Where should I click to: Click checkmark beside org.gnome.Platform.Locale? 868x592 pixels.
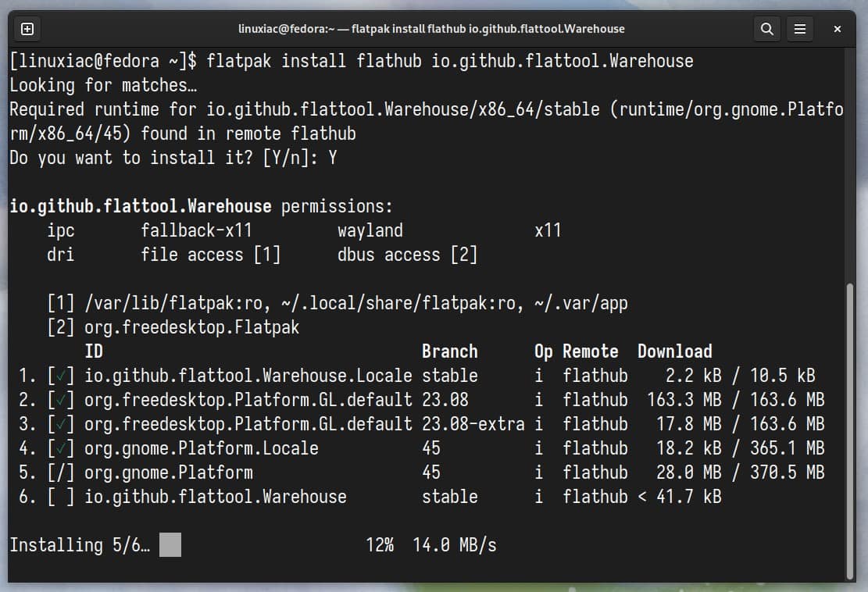click(61, 448)
